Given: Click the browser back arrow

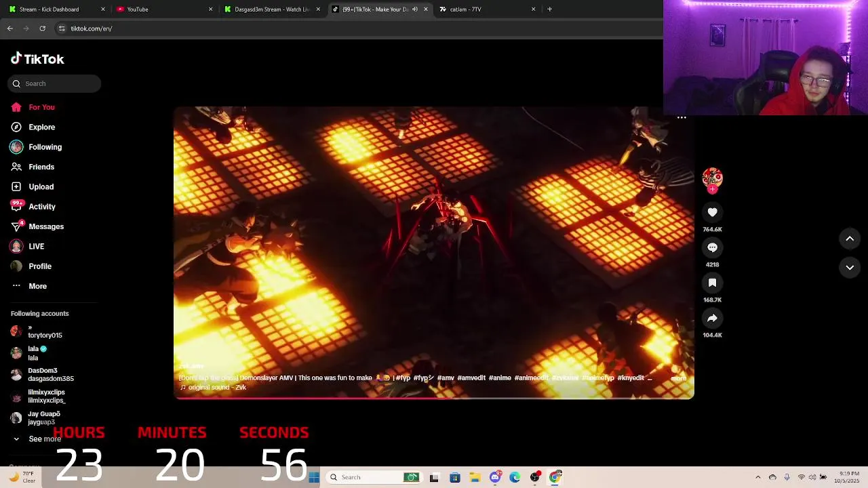Looking at the screenshot, I should point(9,28).
